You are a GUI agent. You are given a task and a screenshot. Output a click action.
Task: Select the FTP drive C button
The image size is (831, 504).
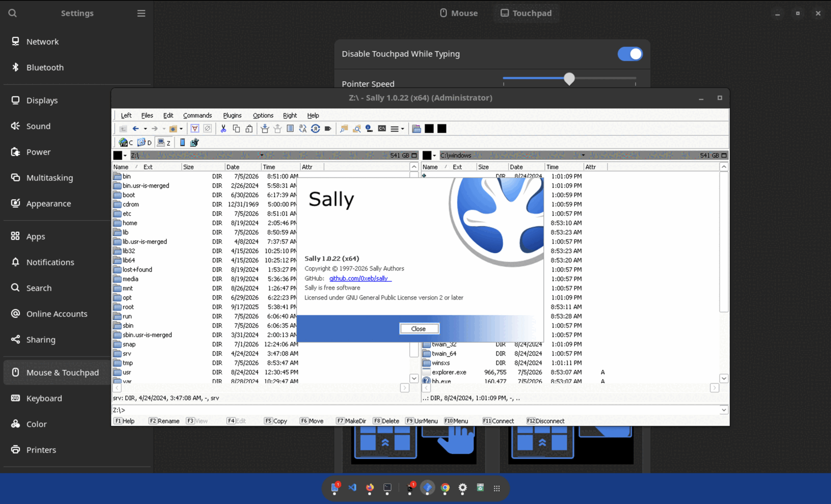(x=126, y=142)
